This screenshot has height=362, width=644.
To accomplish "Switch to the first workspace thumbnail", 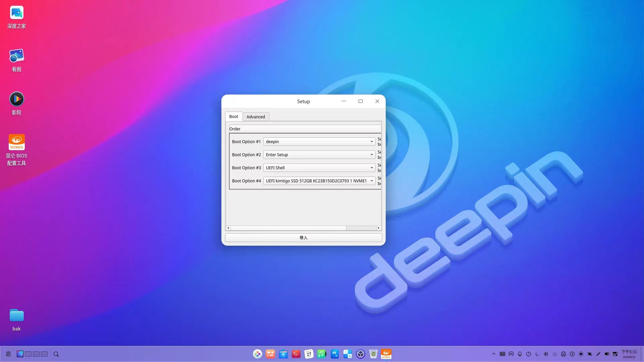I will pos(20,354).
